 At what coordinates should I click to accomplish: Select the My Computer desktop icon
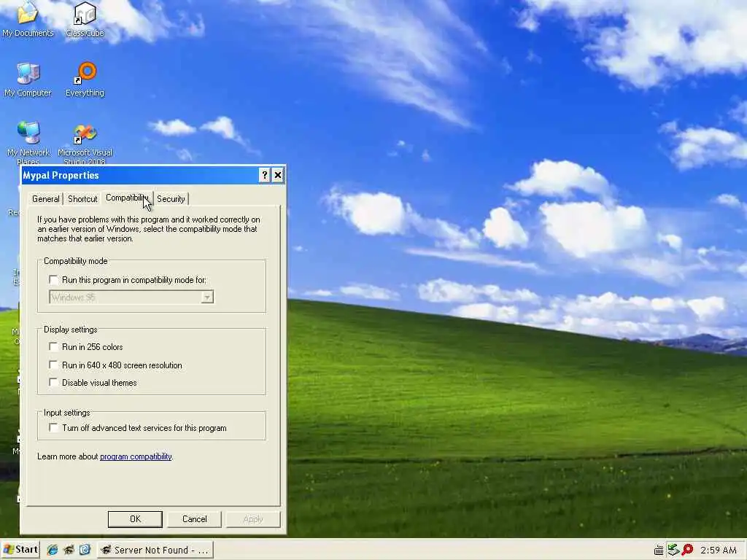click(x=28, y=79)
